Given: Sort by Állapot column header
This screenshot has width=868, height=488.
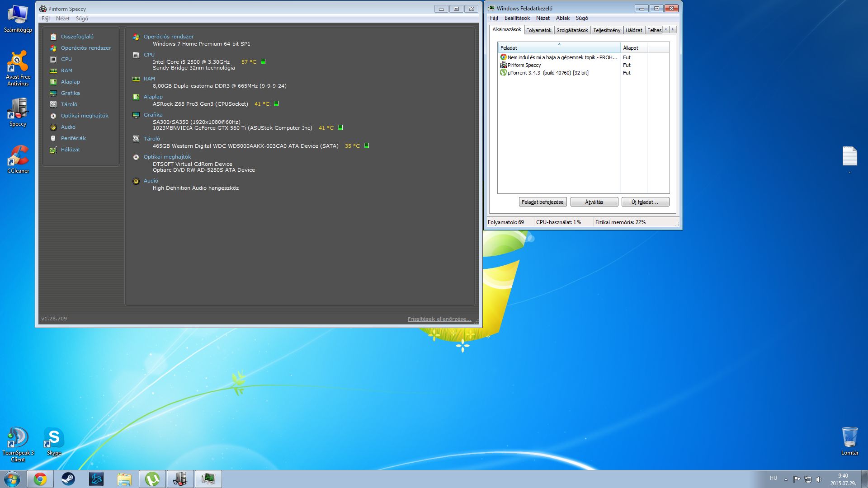Looking at the screenshot, I should coord(634,48).
